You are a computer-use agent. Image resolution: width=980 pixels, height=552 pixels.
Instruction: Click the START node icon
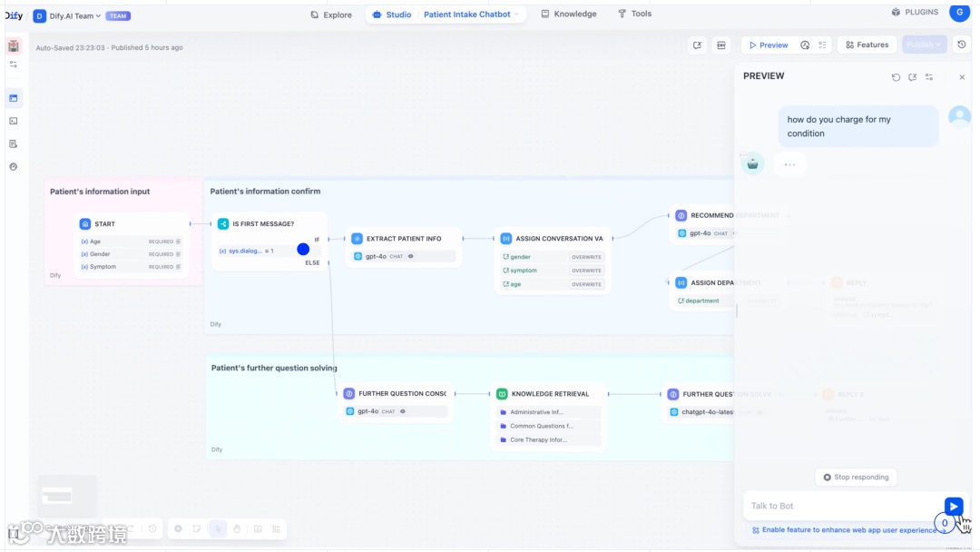[x=85, y=224]
